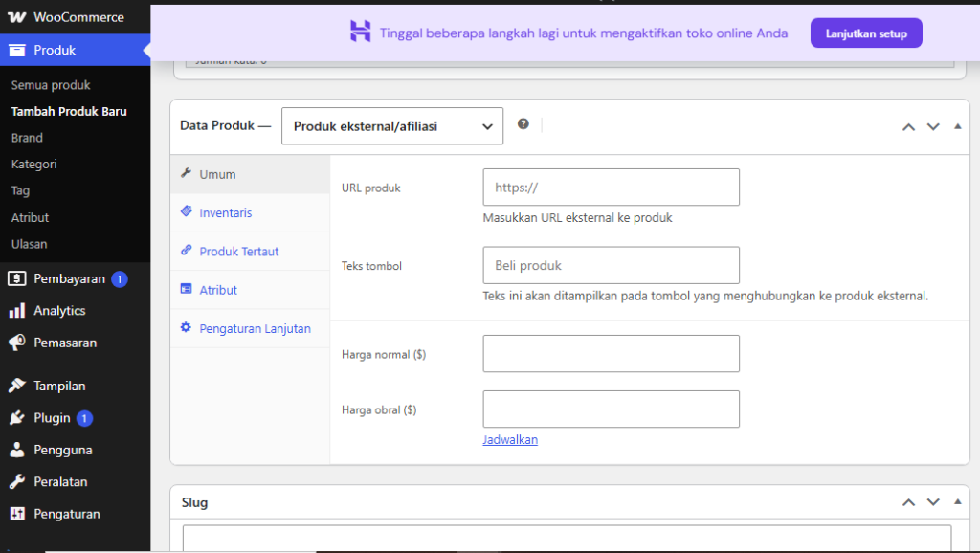Screen dimensions: 980x553
Task: Open the Umum tab
Action: coord(250,174)
